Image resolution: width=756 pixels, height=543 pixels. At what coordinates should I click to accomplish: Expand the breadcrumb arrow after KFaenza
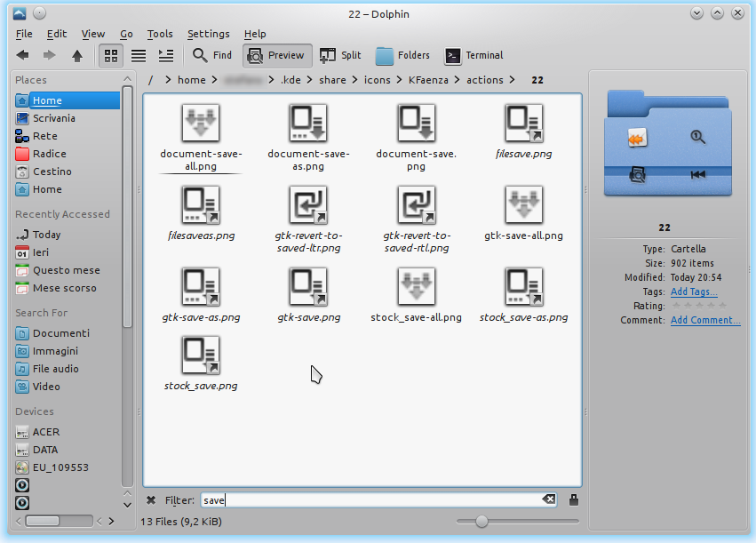point(458,80)
